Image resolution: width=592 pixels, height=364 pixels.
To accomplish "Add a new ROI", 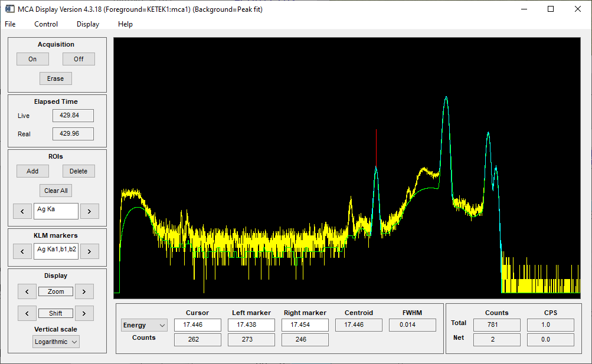I will tap(32, 171).
